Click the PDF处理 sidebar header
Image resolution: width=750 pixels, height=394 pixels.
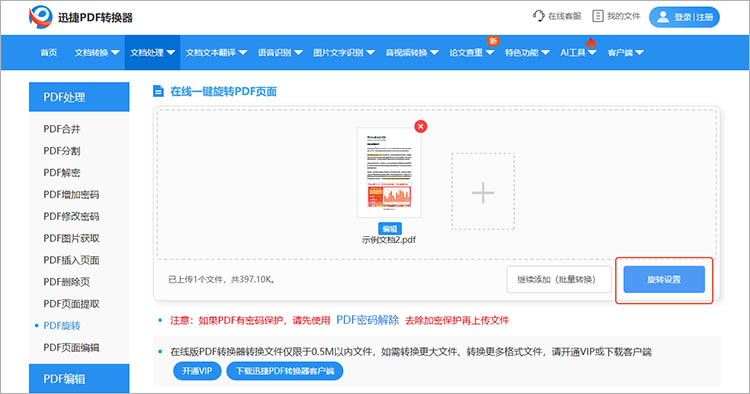click(x=79, y=97)
